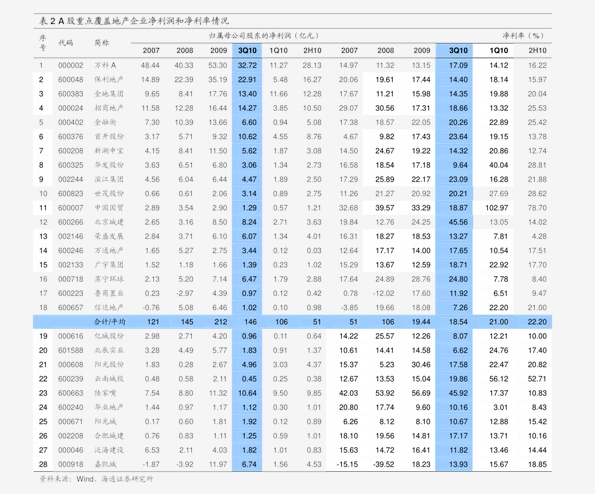Click the -39.52 value in the last row
This screenshot has height=494, width=595.
(383, 464)
